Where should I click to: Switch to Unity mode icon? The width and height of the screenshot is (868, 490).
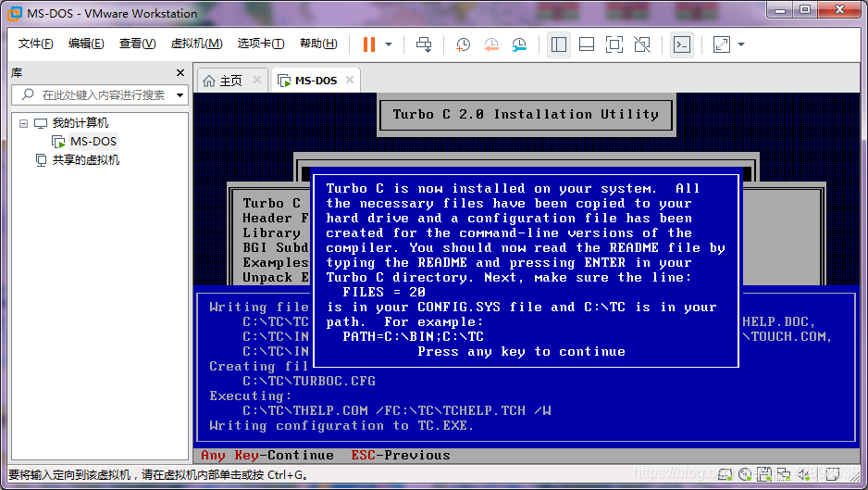(x=642, y=44)
